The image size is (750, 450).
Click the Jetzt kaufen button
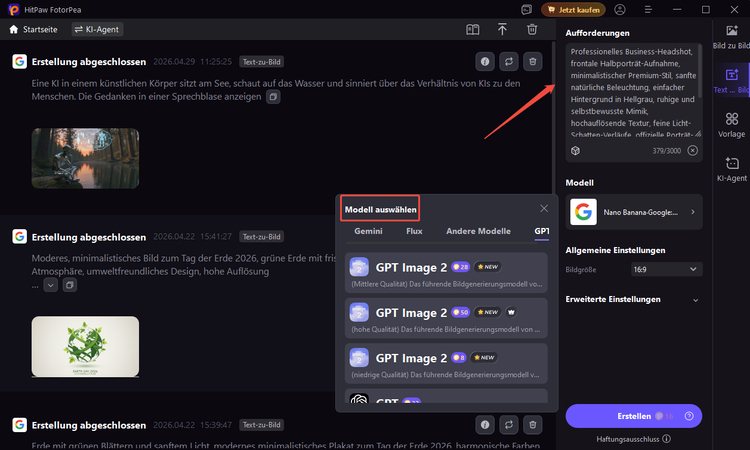573,10
